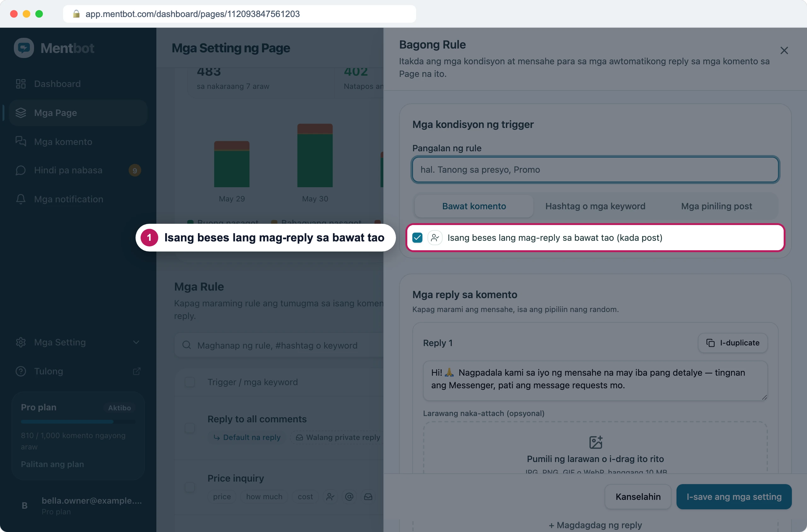The height and width of the screenshot is (532, 807).
Task: Click Palitan ang plan link
Action: tap(52, 464)
